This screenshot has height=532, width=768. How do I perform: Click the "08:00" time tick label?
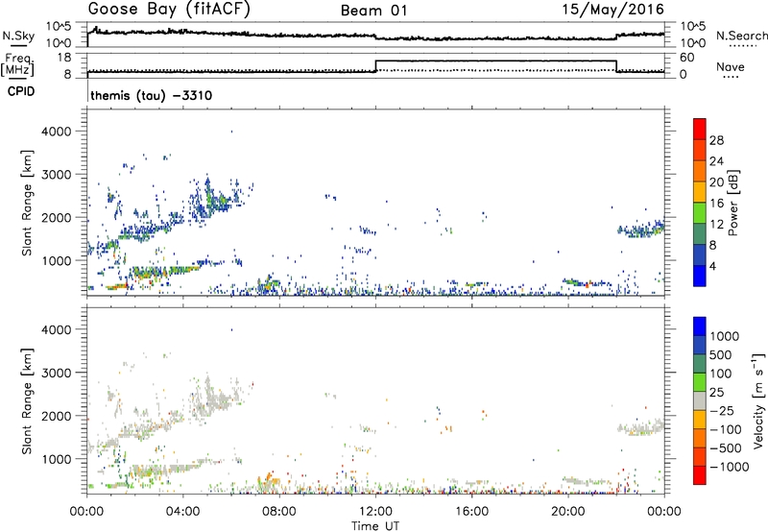pos(279,512)
